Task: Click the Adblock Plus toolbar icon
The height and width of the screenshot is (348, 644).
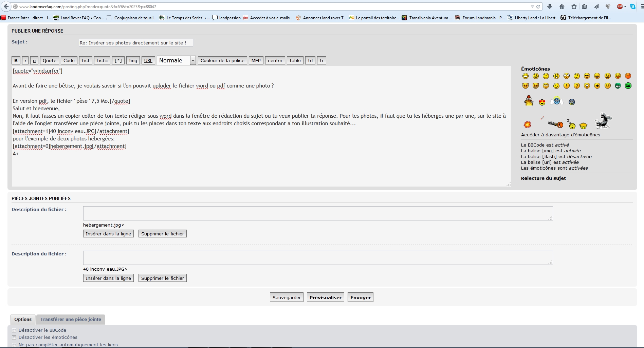Action: pyautogui.click(x=620, y=6)
